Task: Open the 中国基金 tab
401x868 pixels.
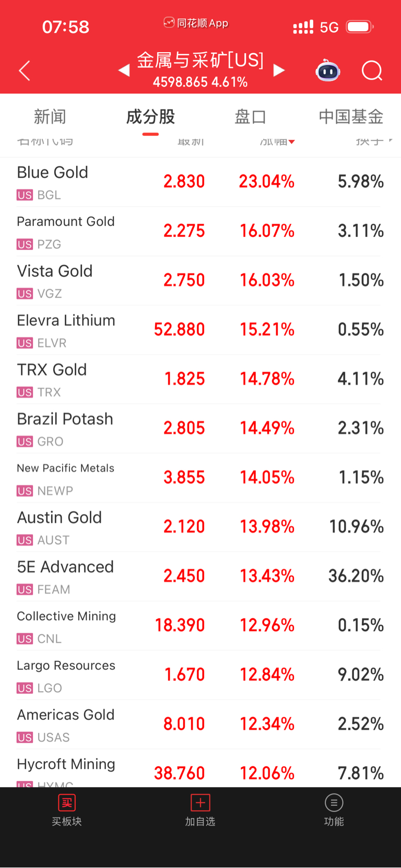Action: coord(351,117)
